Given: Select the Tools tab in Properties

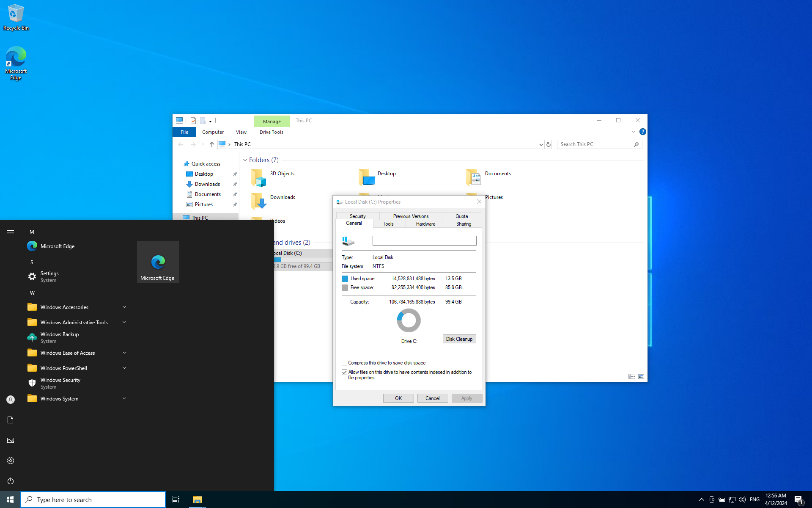Looking at the screenshot, I should click(x=389, y=224).
